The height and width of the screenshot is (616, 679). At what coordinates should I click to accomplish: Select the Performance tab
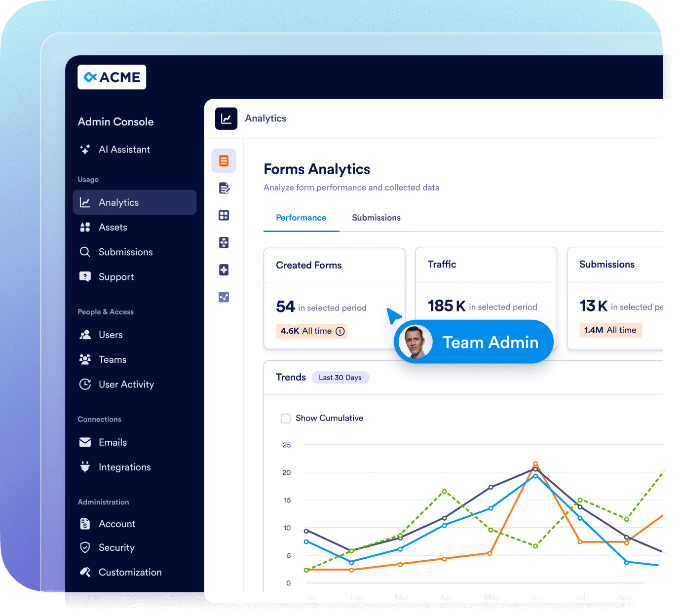click(x=301, y=218)
